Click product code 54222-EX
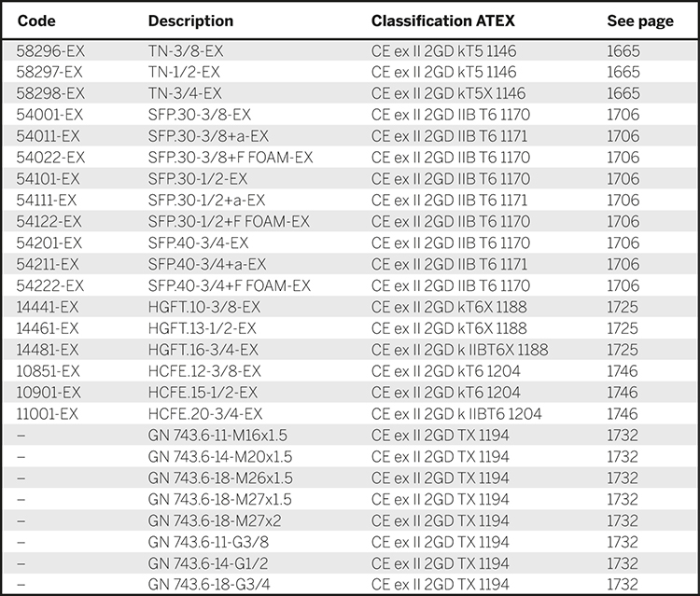 [x=50, y=285]
